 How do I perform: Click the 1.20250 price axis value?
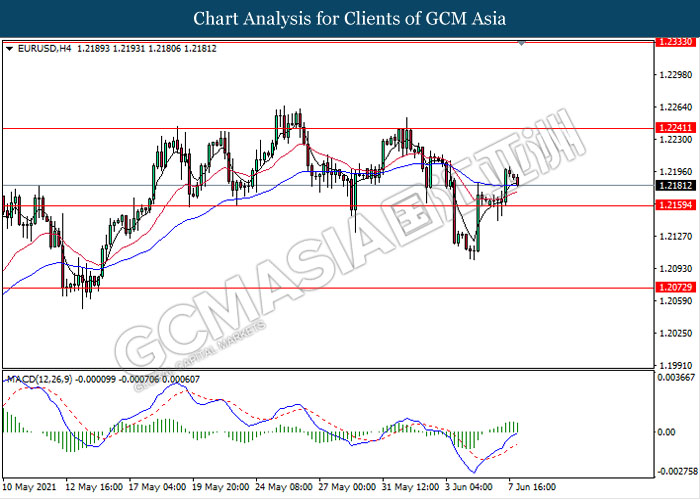[x=675, y=333]
